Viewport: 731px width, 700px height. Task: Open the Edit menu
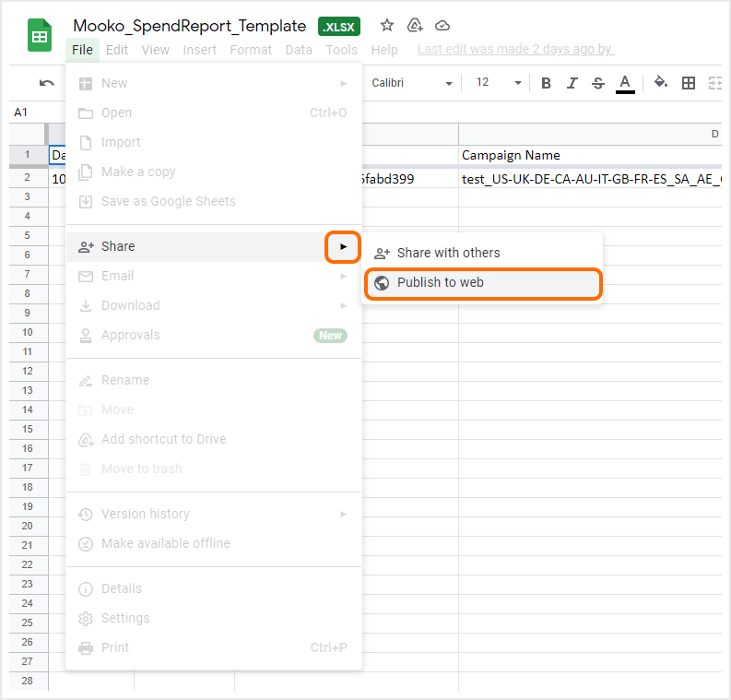tap(116, 50)
